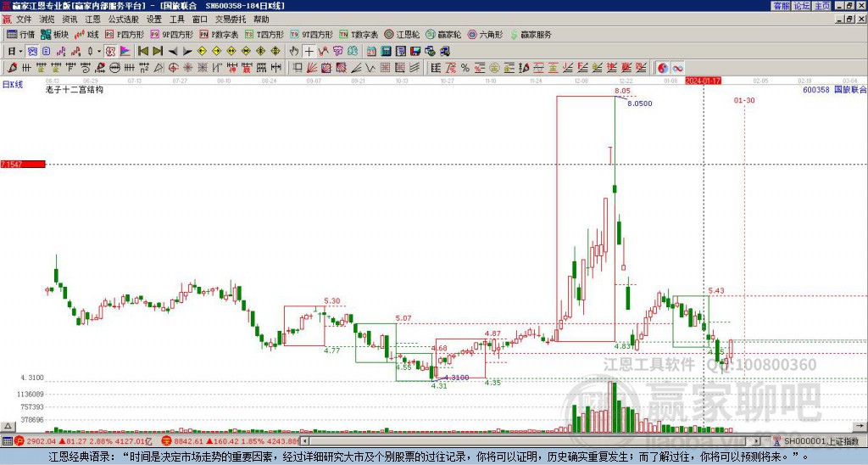
Task: Click the yin-yang taiji icon
Action: (x=663, y=68)
